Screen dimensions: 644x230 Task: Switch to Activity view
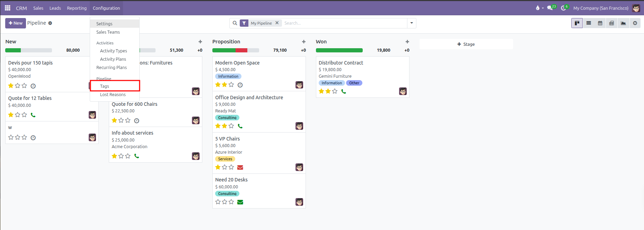[x=635, y=23]
